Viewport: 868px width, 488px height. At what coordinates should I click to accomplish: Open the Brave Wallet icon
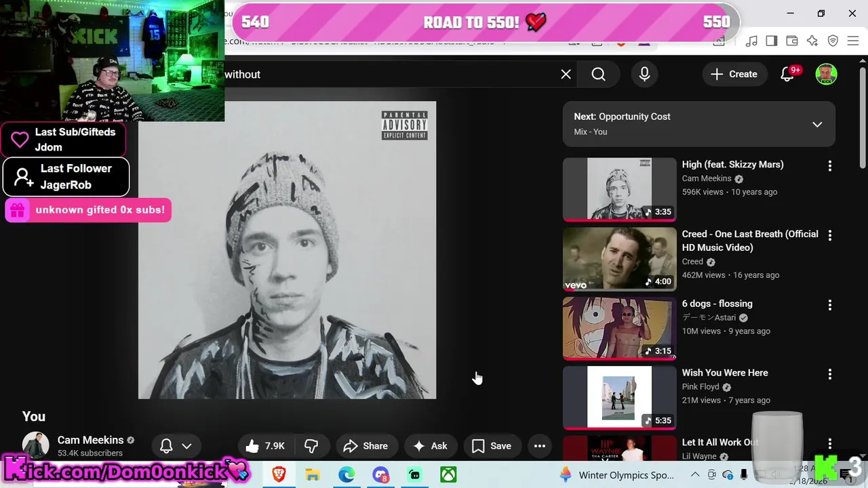(792, 41)
